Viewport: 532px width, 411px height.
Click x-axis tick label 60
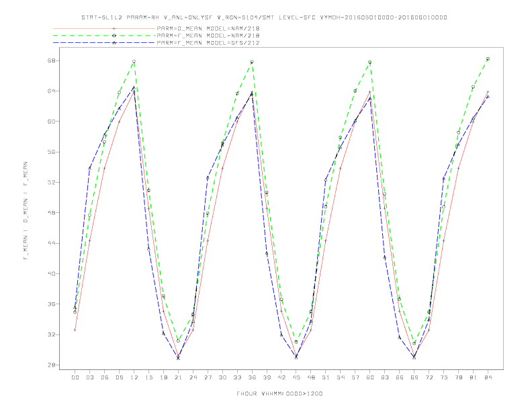point(370,377)
